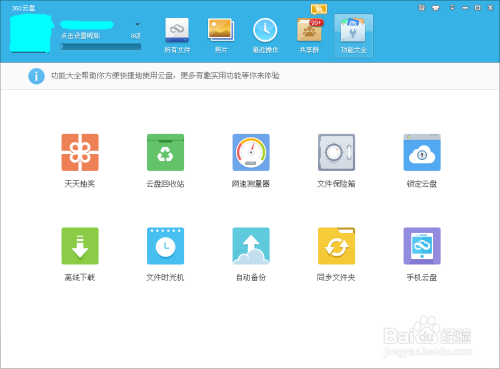Open 离线下载 offline download
Viewport: 500px width, 369px height.
pos(80,246)
